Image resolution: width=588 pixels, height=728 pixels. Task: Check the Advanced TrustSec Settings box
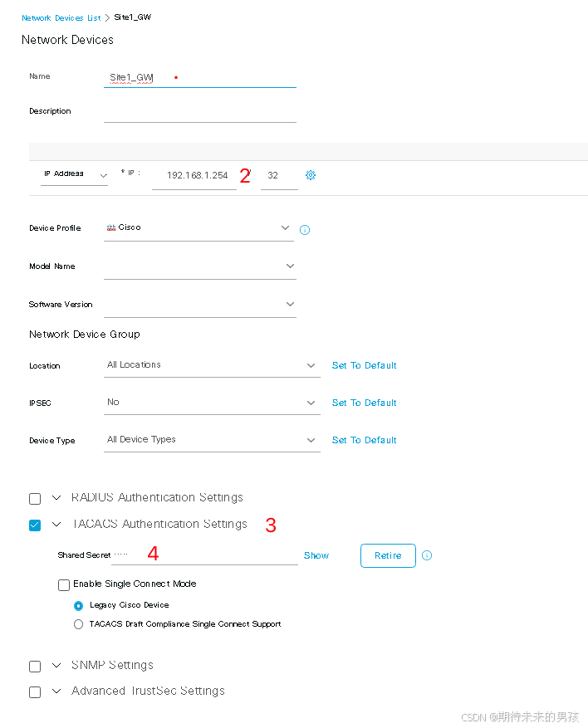coord(35,691)
